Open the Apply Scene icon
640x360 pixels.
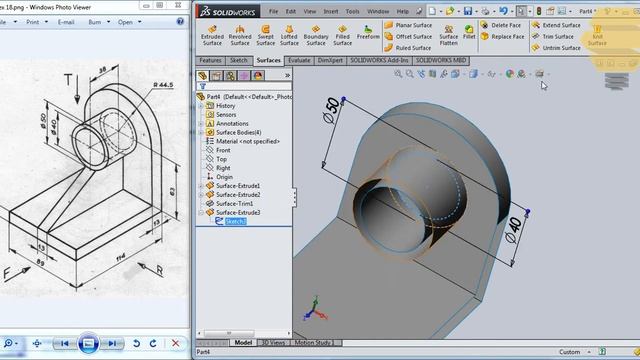coord(521,74)
